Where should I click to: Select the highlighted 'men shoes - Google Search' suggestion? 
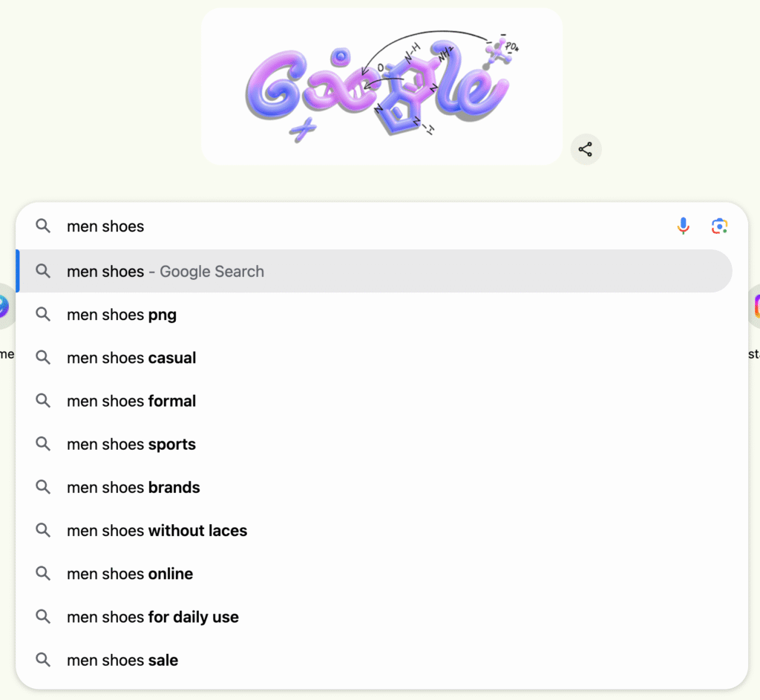point(165,271)
